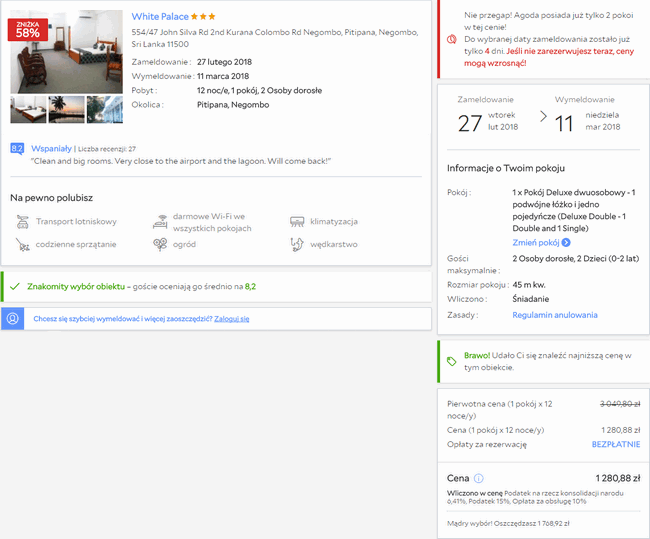
Task: Click the blue user account icon
Action: click(x=13, y=318)
